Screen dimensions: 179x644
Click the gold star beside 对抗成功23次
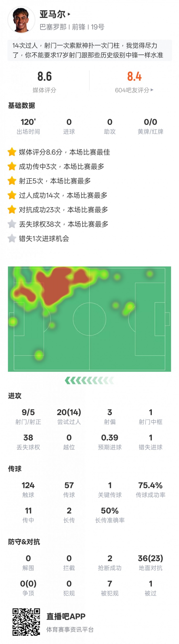pyautogui.click(x=12, y=209)
